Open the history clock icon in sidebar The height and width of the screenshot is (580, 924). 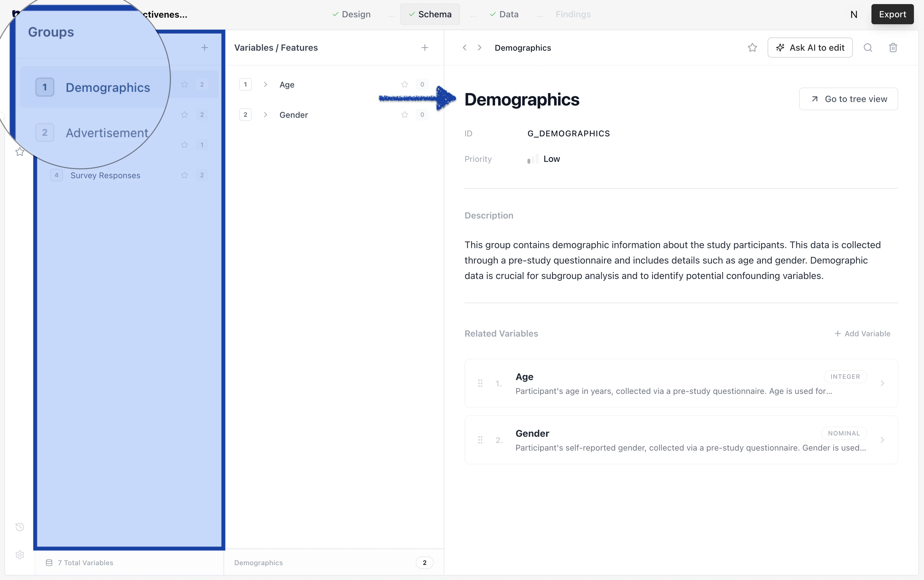click(x=20, y=527)
